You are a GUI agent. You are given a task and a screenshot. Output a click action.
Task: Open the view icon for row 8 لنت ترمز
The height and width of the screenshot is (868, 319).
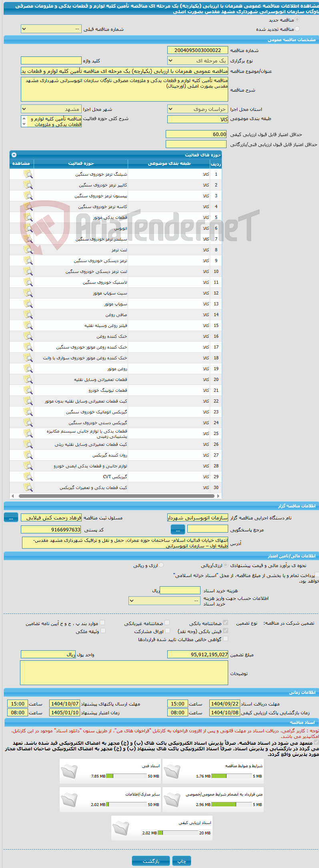coord(28,250)
